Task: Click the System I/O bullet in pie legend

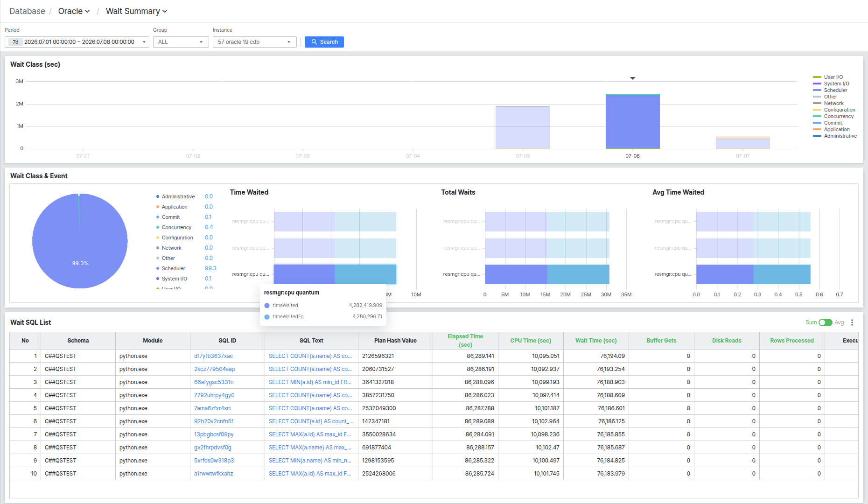Action: (x=158, y=279)
